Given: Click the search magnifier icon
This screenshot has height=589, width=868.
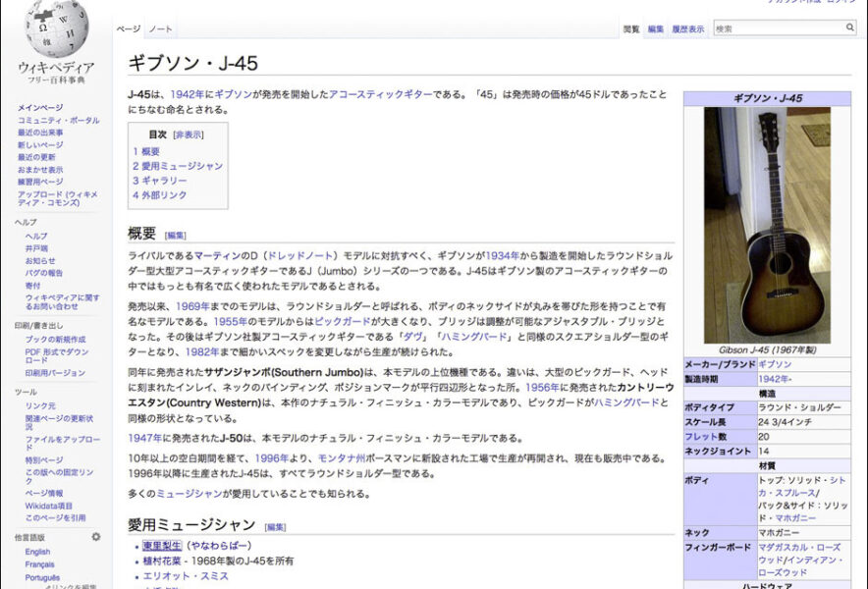Looking at the screenshot, I should tap(849, 27).
